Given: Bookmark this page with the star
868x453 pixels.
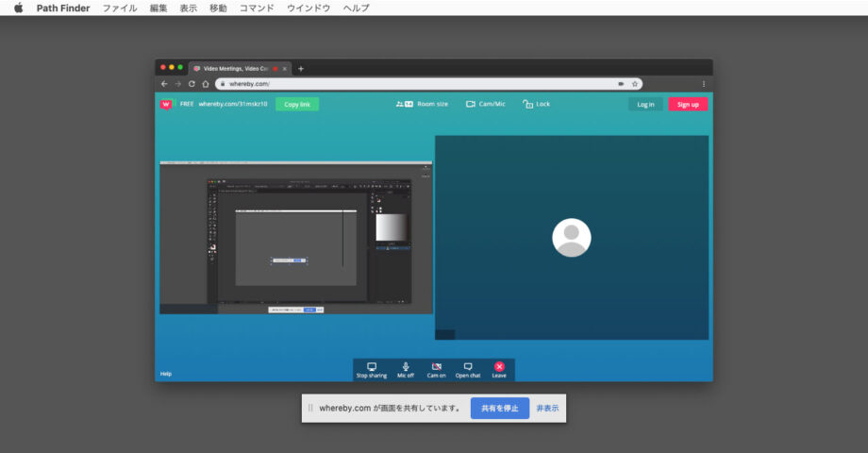Looking at the screenshot, I should click(635, 84).
